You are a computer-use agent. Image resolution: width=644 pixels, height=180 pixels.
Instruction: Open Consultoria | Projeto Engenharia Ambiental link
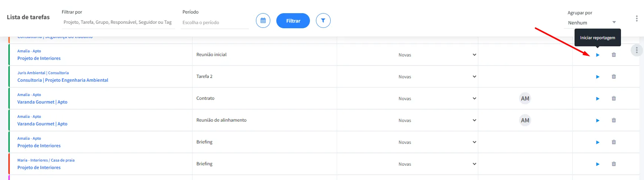(x=63, y=80)
